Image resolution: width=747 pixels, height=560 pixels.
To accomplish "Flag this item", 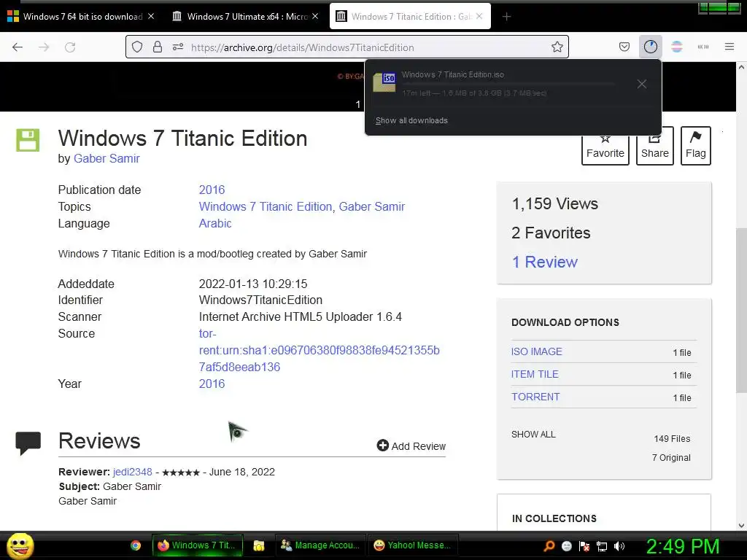I will tap(695, 146).
